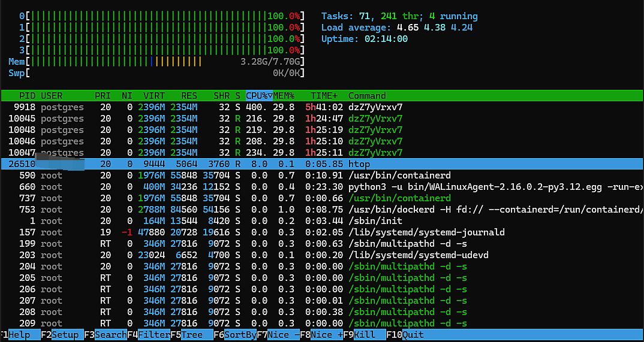Screen dimensions: 644x342
Task: Open F2 Setup in the footer bar
Action: click(62, 335)
